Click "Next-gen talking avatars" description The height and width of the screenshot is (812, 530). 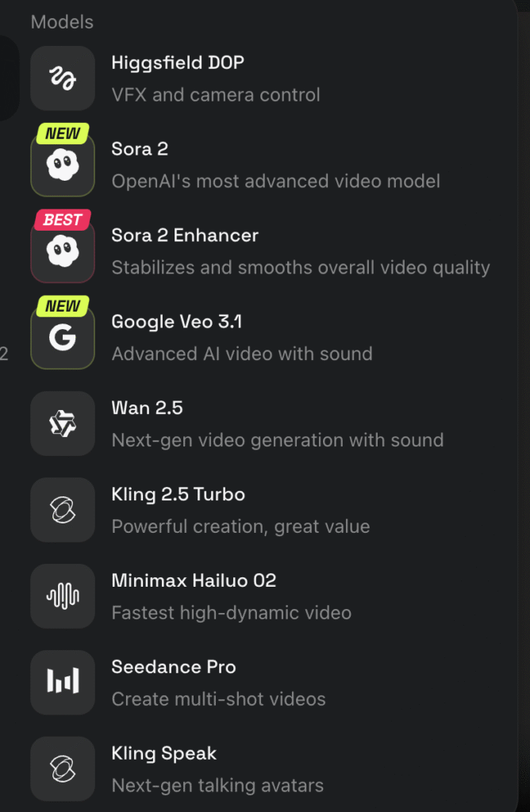[x=218, y=786]
